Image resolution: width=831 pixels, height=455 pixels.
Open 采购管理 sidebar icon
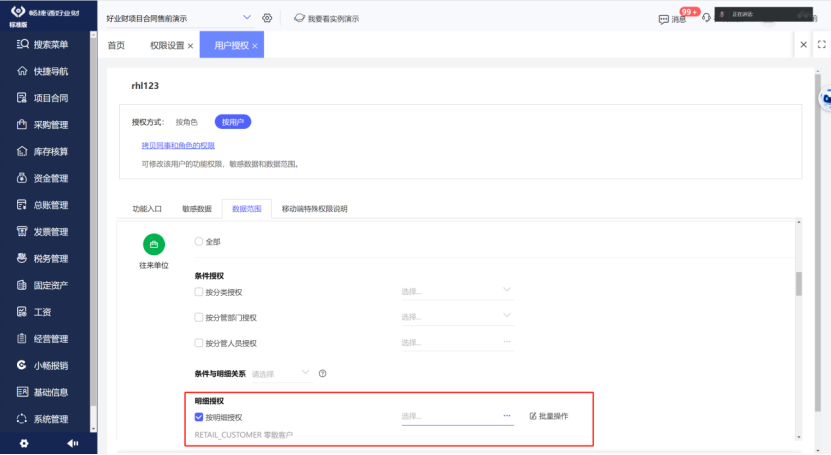pyautogui.click(x=22, y=124)
